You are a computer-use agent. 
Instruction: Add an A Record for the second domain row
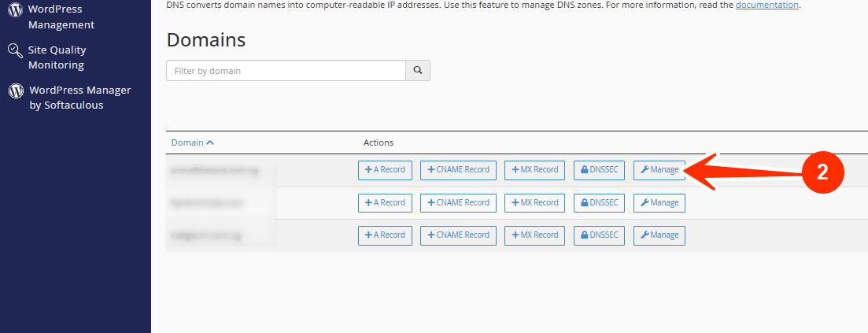(386, 203)
